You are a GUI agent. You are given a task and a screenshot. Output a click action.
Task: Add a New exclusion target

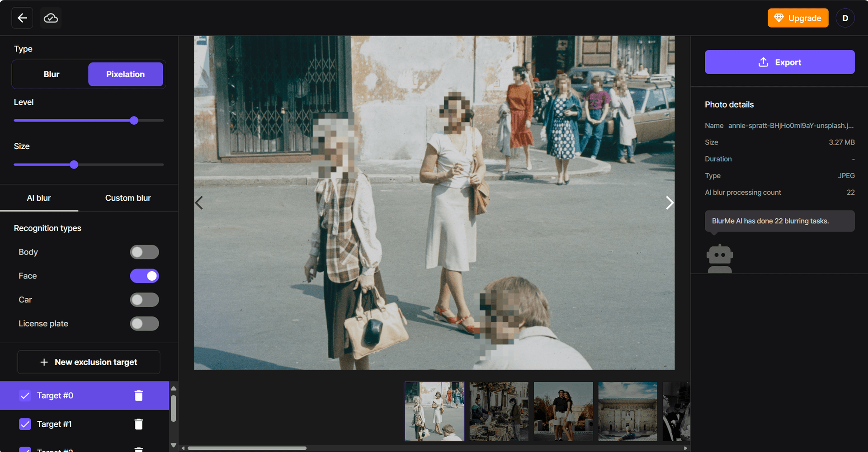point(89,362)
